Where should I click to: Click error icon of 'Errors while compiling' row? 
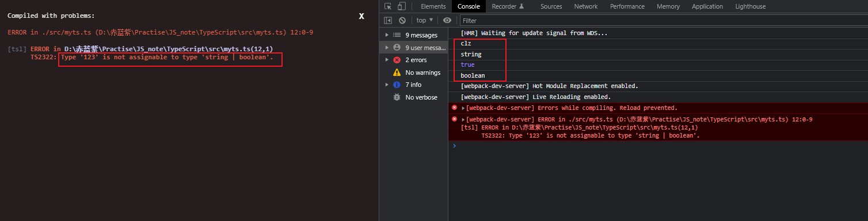tap(454, 108)
